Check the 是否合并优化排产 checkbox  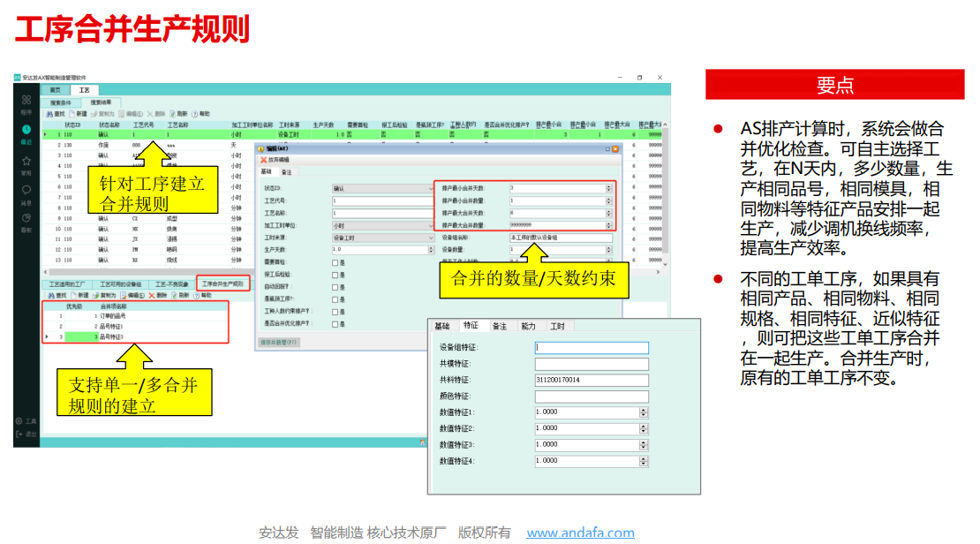pyautogui.click(x=335, y=324)
